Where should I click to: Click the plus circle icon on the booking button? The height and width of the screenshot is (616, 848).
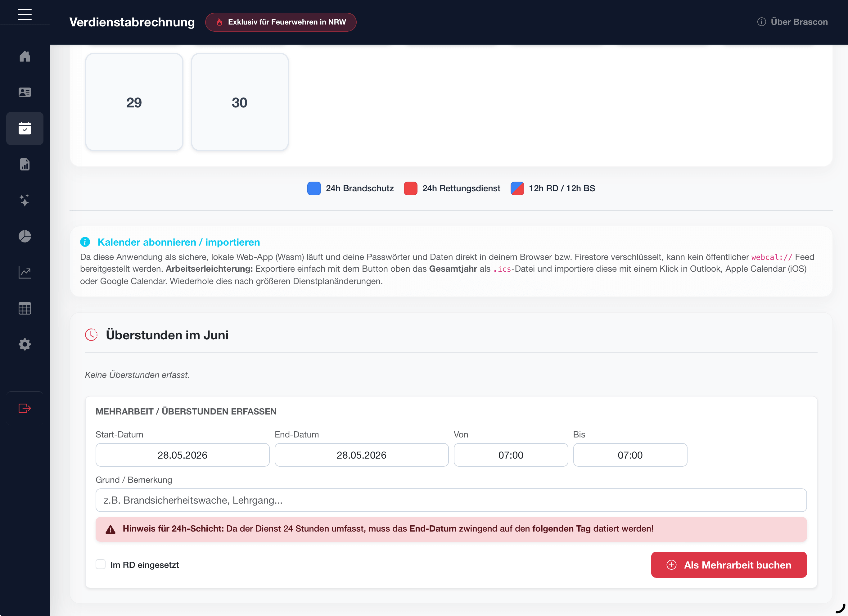pos(671,565)
